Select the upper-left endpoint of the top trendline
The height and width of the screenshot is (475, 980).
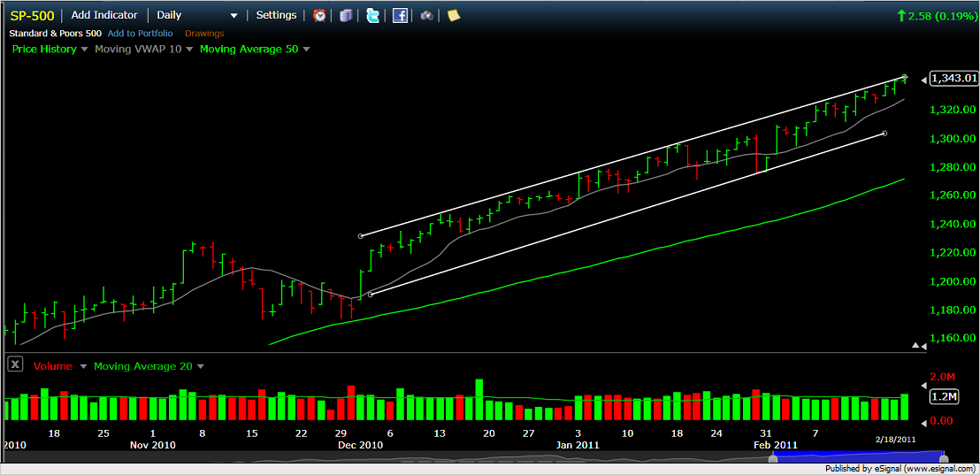(361, 236)
